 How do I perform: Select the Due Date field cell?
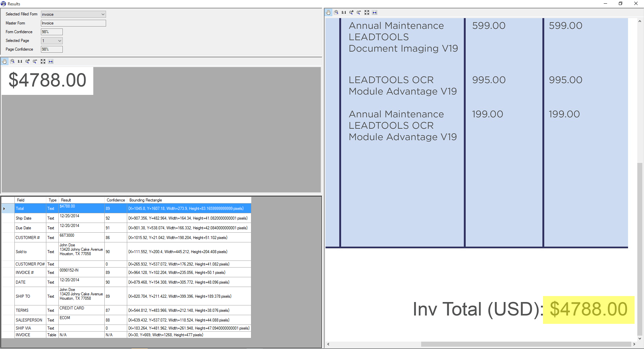click(x=30, y=228)
